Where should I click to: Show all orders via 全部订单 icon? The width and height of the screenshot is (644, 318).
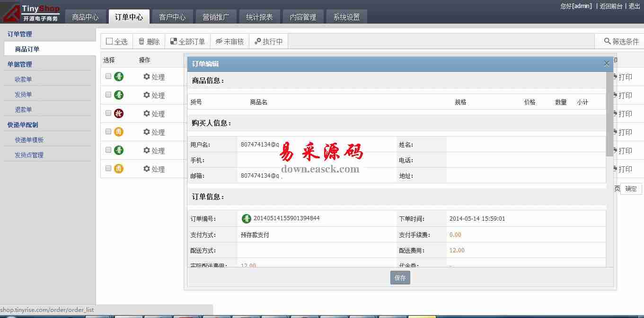pyautogui.click(x=174, y=42)
